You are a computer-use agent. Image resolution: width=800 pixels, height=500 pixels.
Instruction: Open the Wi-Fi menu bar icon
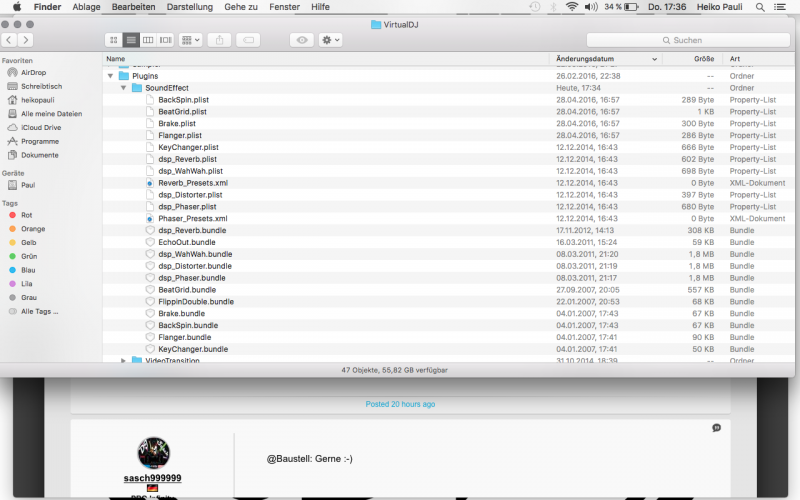pos(572,7)
